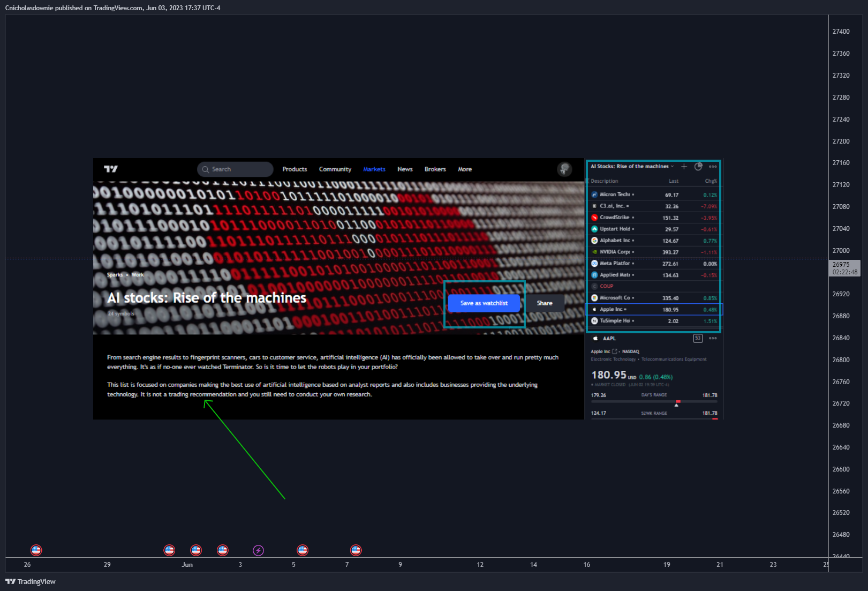Click the 180.95 AAPL price value

(x=608, y=375)
